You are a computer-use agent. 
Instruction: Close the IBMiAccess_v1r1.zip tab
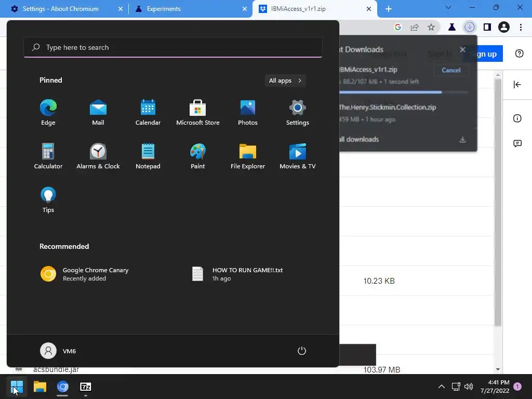click(x=369, y=9)
